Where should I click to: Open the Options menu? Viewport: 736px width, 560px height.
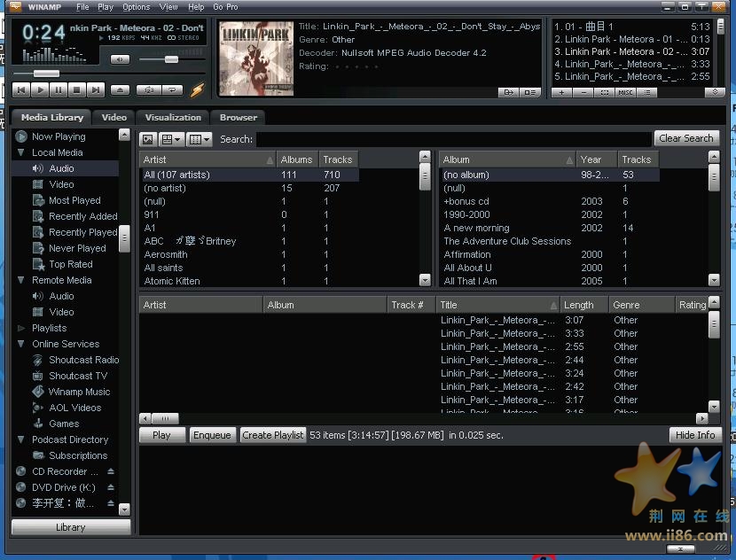point(136,6)
